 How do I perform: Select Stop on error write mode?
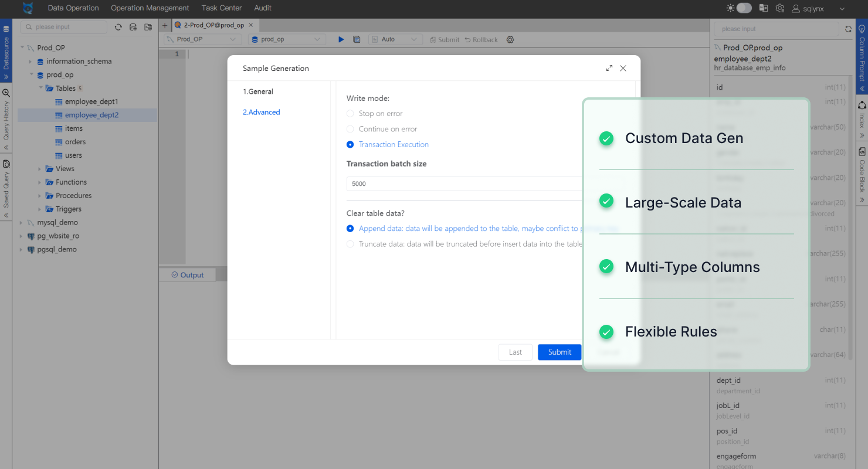(350, 114)
